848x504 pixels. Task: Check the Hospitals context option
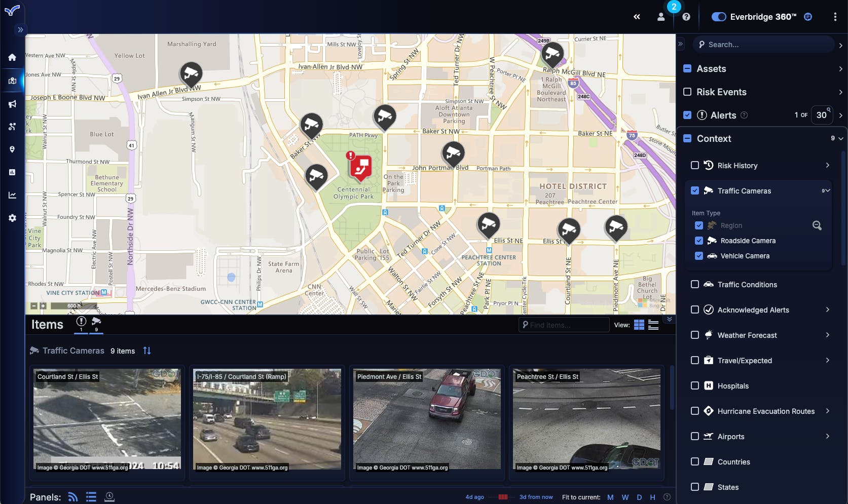(695, 385)
